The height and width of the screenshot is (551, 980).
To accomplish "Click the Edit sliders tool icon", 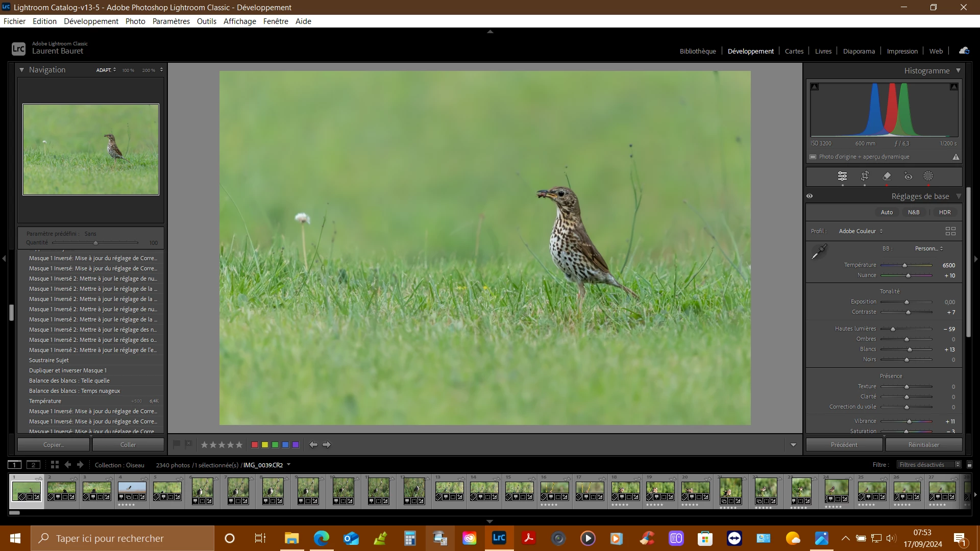I will click(x=842, y=176).
